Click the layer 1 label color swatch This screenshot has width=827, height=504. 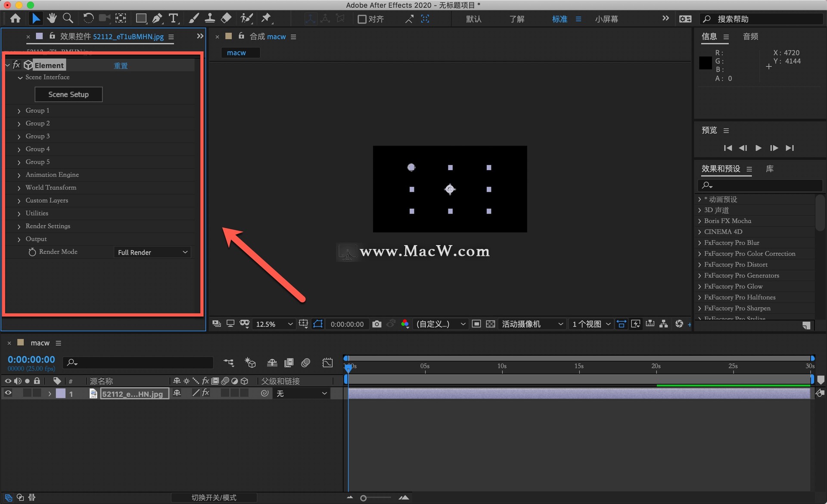[61, 393]
